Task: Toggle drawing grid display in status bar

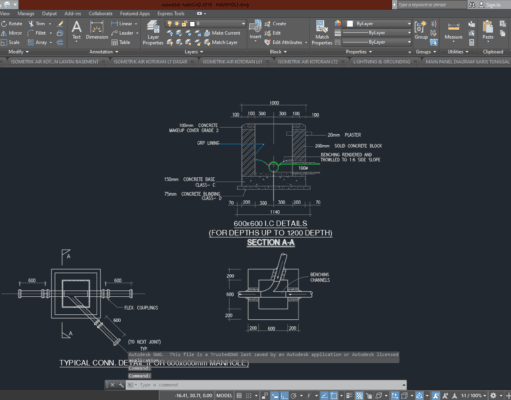Action: pyautogui.click(x=239, y=396)
